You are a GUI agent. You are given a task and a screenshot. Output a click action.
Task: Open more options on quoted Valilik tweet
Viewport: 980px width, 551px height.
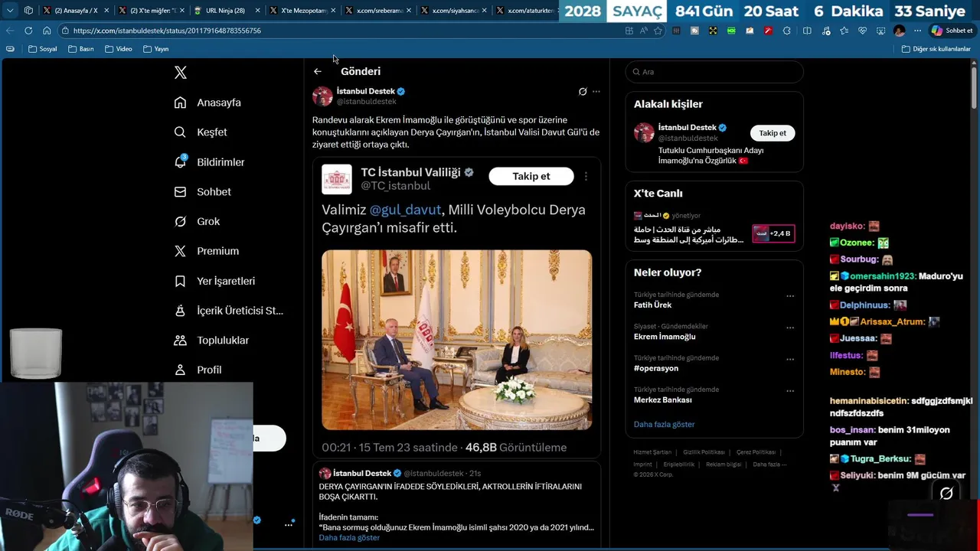click(586, 176)
